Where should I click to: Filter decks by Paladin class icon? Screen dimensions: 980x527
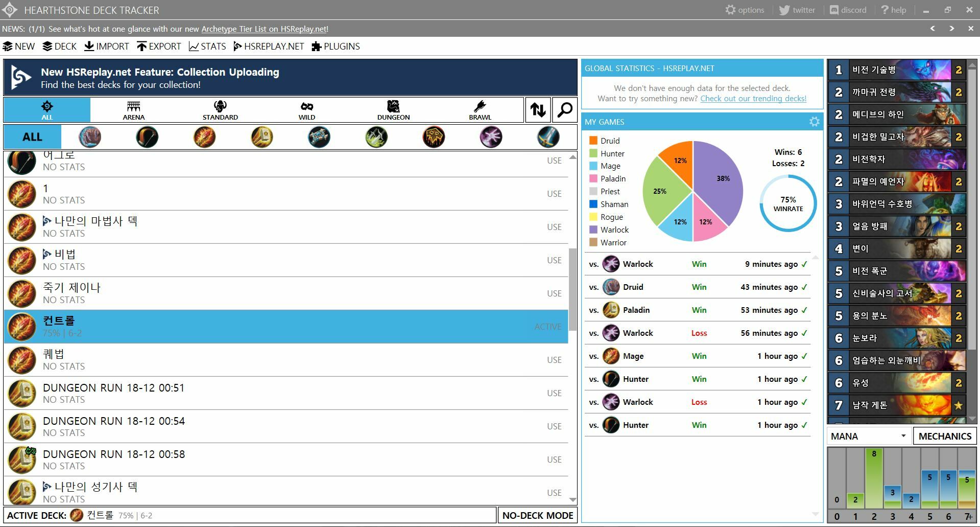(262, 137)
